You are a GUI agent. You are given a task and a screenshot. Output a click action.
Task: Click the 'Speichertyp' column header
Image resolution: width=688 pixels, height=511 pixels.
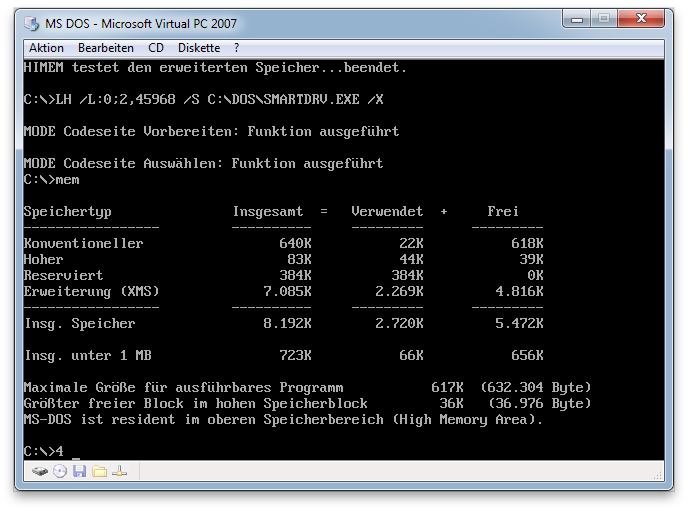(68, 212)
